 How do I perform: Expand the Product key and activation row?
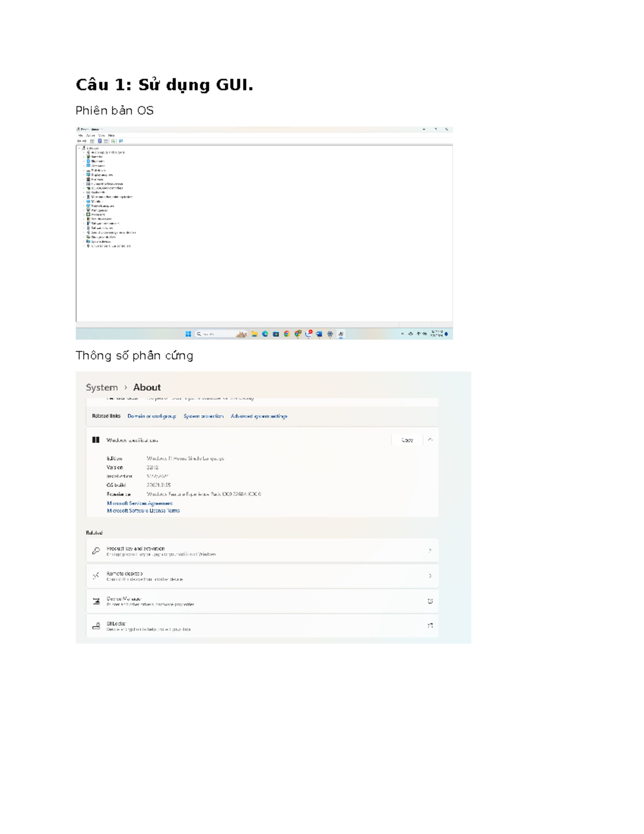tap(430, 550)
